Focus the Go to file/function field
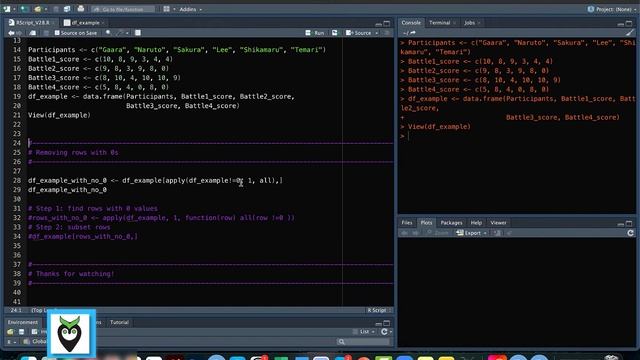Image resolution: width=640 pixels, height=360 pixels. point(123,9)
